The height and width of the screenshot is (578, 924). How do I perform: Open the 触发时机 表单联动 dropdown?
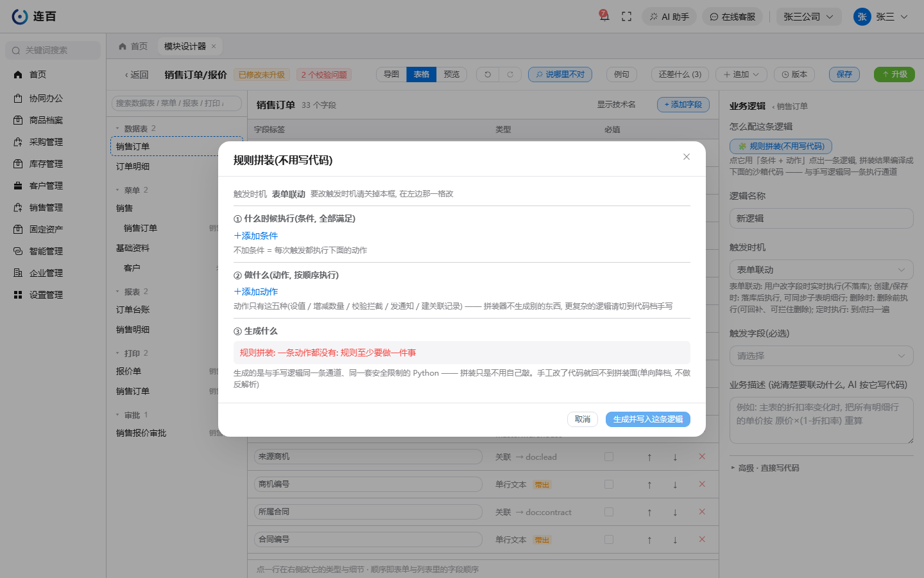pyautogui.click(x=821, y=270)
